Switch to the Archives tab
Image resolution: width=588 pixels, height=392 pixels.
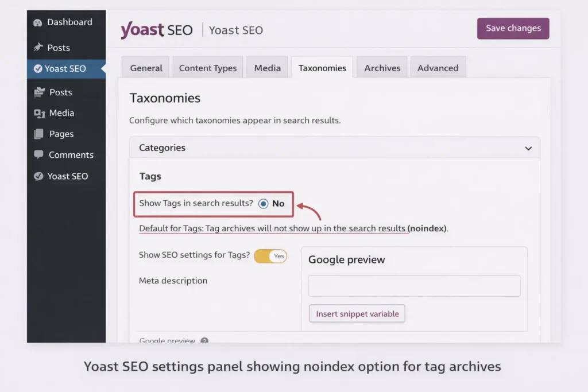click(x=381, y=67)
